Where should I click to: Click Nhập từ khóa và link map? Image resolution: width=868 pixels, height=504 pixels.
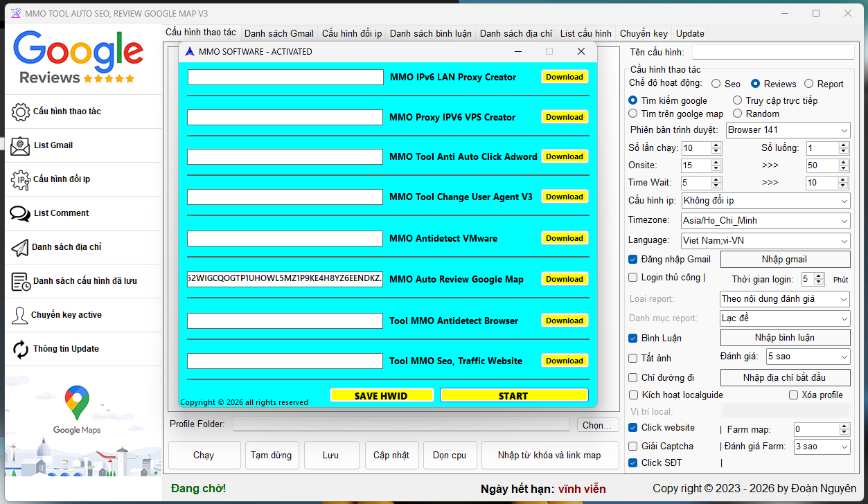(550, 456)
